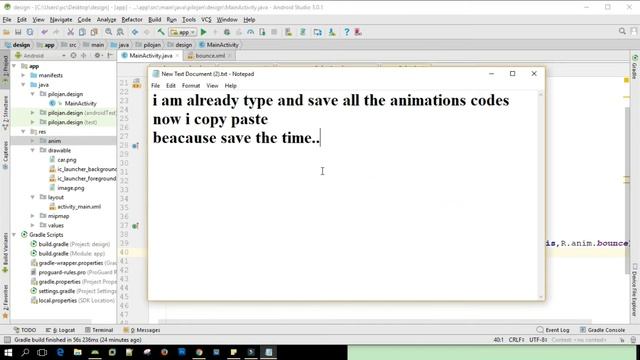Screen dimensions: 640x360
Task: Open the Logcat tool window
Action: (x=60, y=330)
